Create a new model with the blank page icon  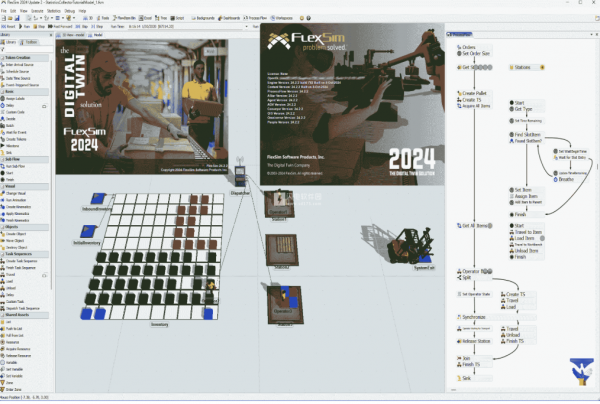click(x=3, y=18)
